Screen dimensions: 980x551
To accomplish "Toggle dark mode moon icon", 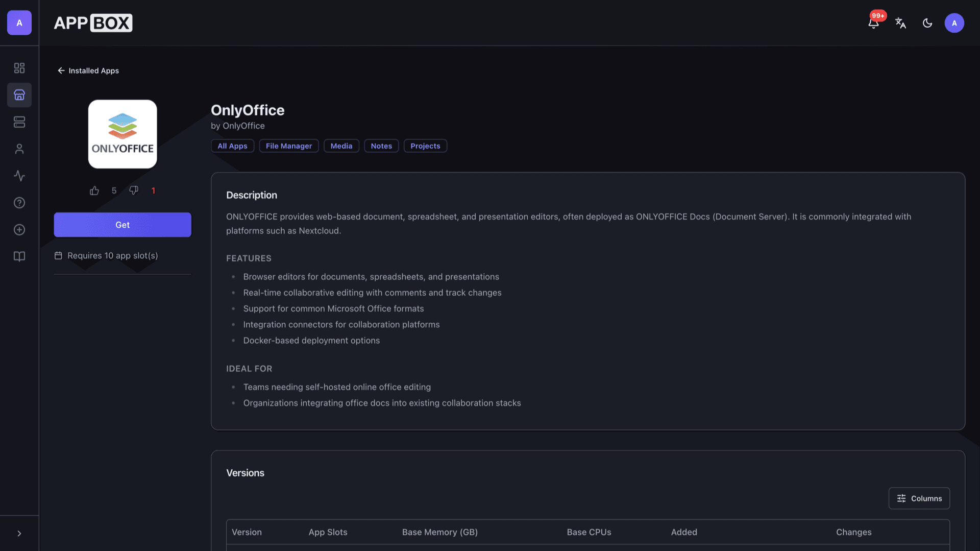I will click(x=927, y=23).
